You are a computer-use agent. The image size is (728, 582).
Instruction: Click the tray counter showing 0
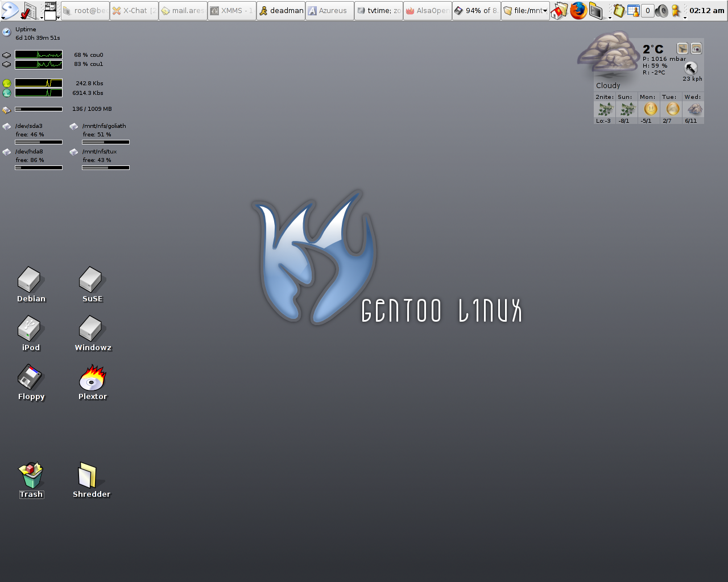pos(647,10)
